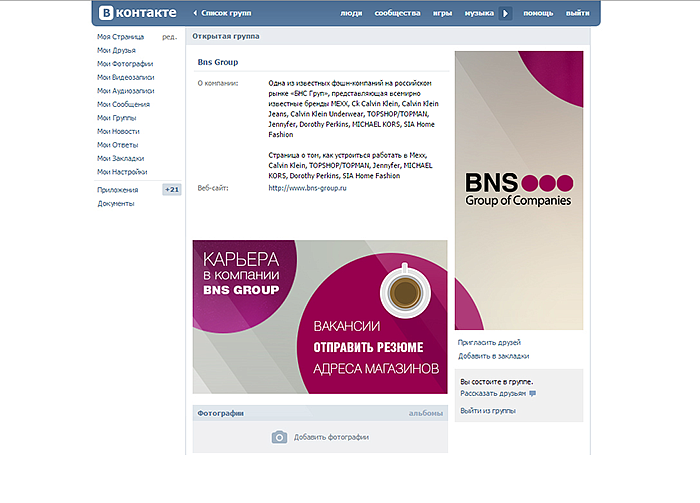Image resolution: width=700 pixels, height=503 pixels.
Task: Click the coffee cup image on banner
Action: pos(405,292)
